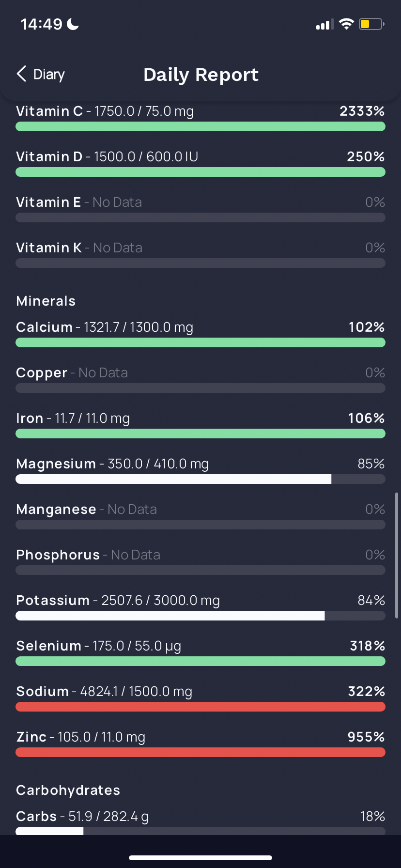Tap the back chevron icon next to Diary
Viewport: 401px width, 868px height.
click(x=21, y=74)
